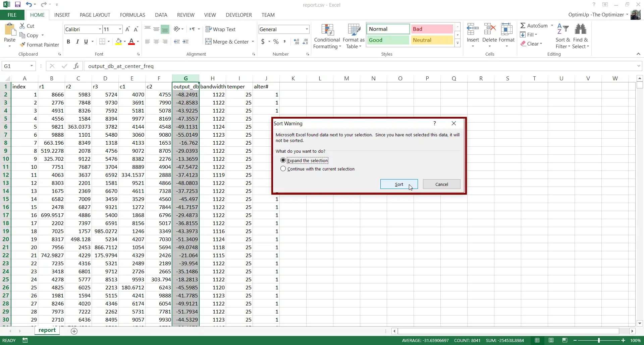Image resolution: width=644 pixels, height=345 pixels.
Task: Open the font name dropdown showing Calibri
Action: [100, 29]
